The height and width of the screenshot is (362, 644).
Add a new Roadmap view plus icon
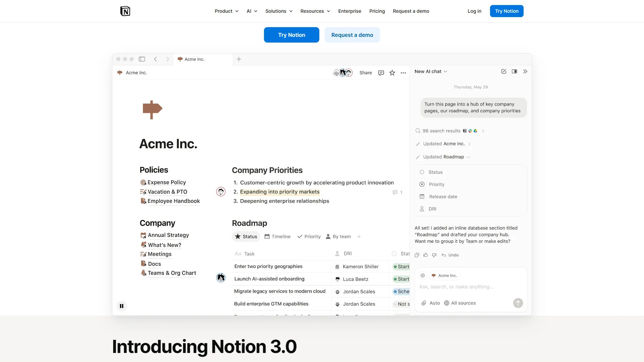click(x=359, y=237)
